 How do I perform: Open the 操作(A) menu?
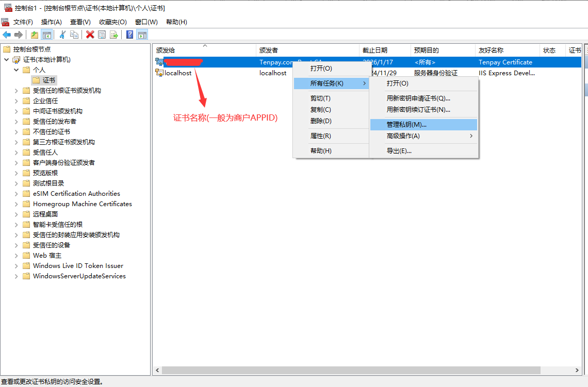coord(52,22)
